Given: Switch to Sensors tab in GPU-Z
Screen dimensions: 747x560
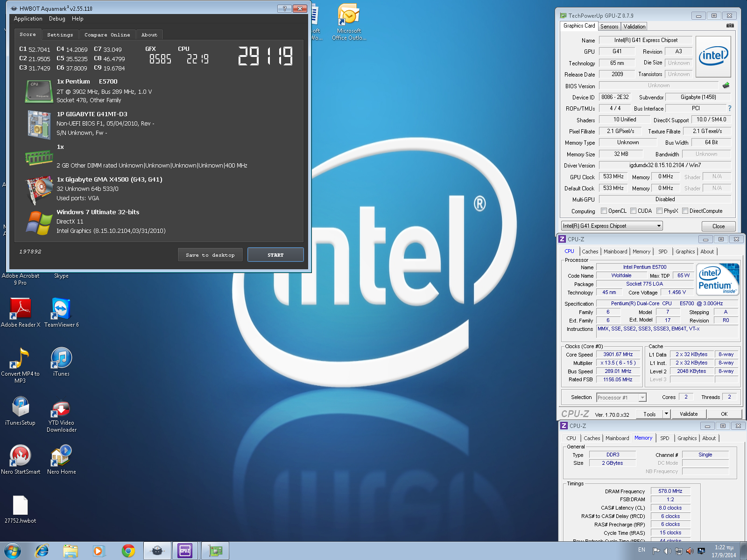Looking at the screenshot, I should (x=609, y=27).
